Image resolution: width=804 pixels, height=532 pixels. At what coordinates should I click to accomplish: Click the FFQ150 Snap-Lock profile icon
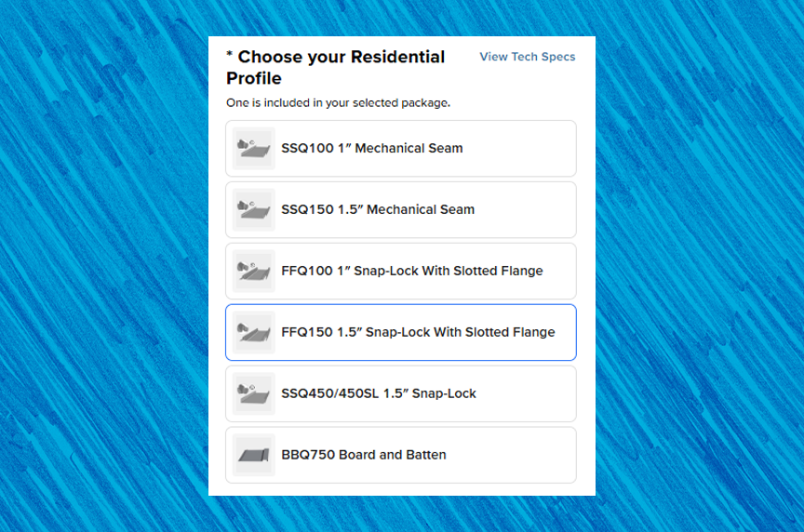[x=253, y=333]
